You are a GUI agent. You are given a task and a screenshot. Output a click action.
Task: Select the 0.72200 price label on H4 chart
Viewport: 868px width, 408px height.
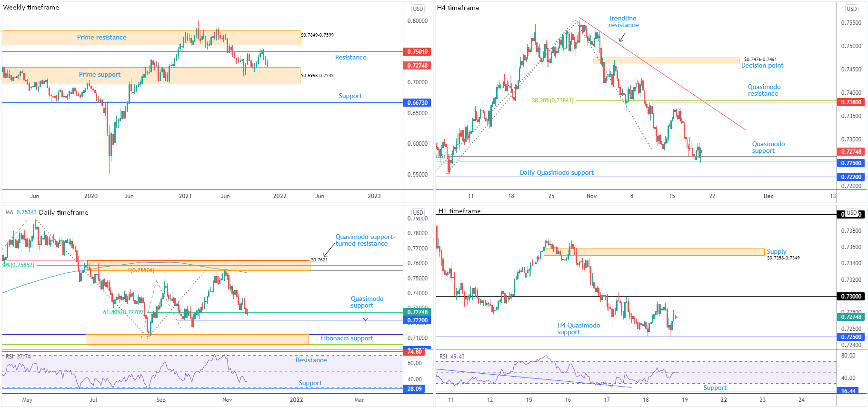[851, 177]
